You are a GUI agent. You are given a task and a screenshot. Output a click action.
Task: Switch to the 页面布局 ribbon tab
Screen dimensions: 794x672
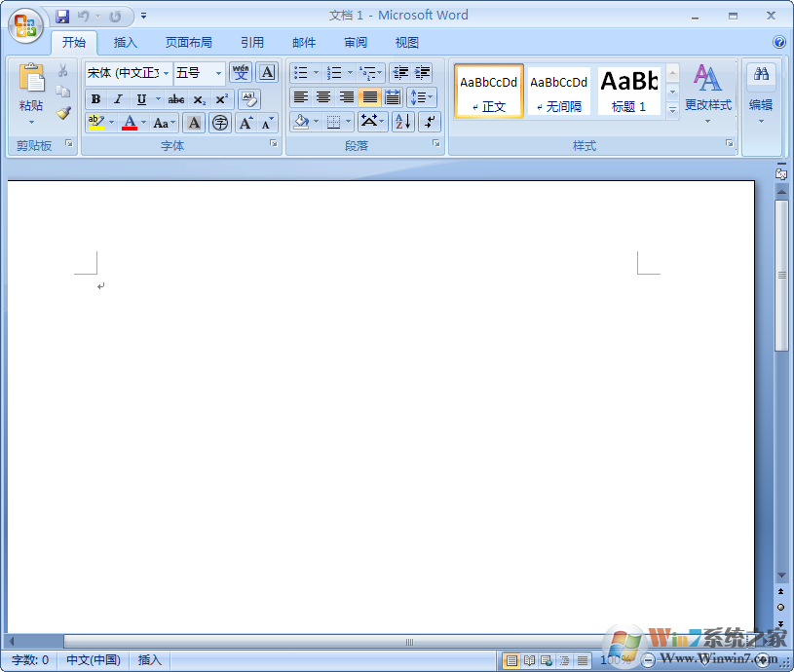[189, 42]
